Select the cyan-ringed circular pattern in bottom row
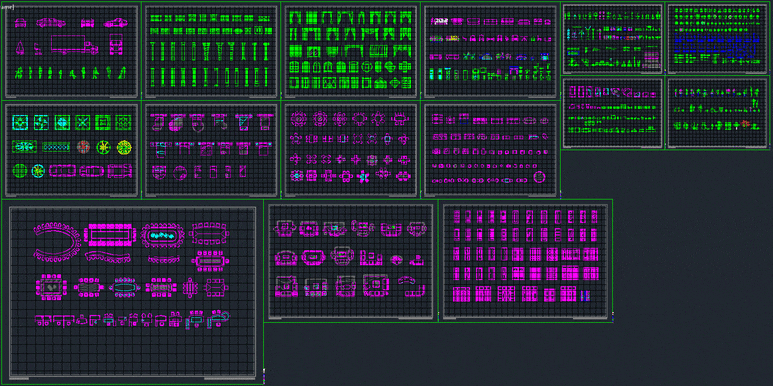 click(x=38, y=171)
